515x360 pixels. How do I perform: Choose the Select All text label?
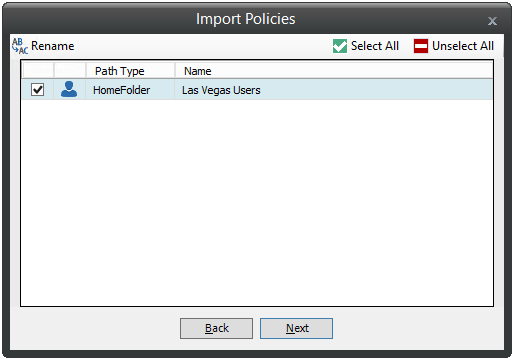pos(375,46)
